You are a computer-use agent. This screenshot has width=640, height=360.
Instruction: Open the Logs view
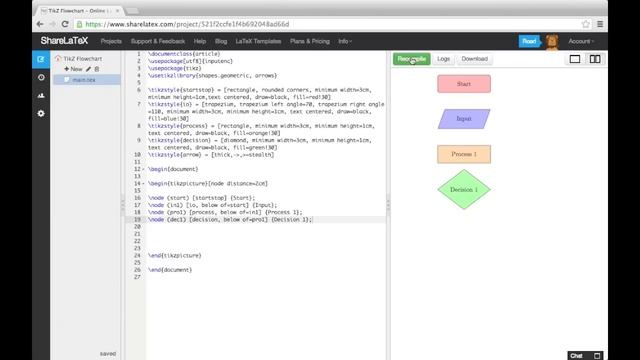(x=443, y=59)
